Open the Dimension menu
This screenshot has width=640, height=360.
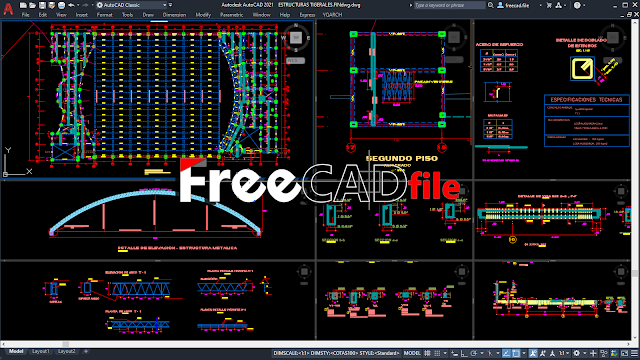pos(174,15)
